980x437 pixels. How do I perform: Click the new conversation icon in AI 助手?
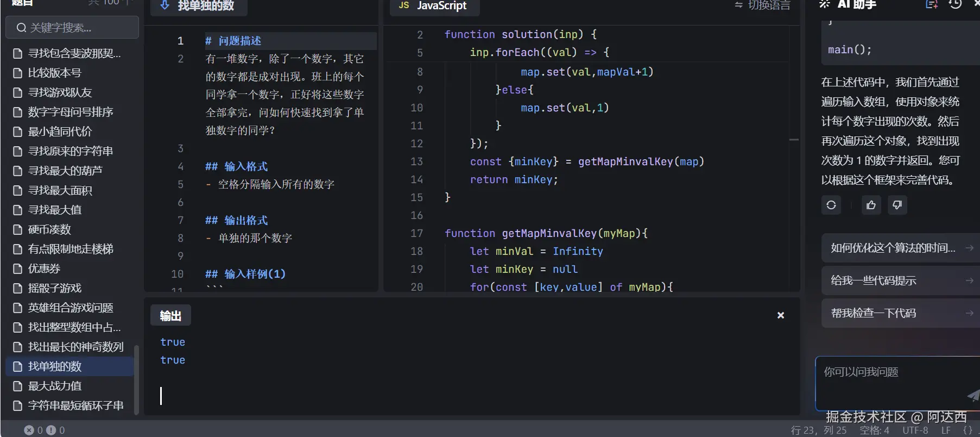931,4
